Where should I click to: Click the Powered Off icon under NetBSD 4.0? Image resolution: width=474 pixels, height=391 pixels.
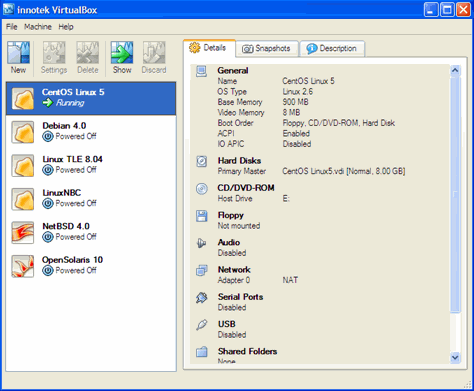[48, 237]
